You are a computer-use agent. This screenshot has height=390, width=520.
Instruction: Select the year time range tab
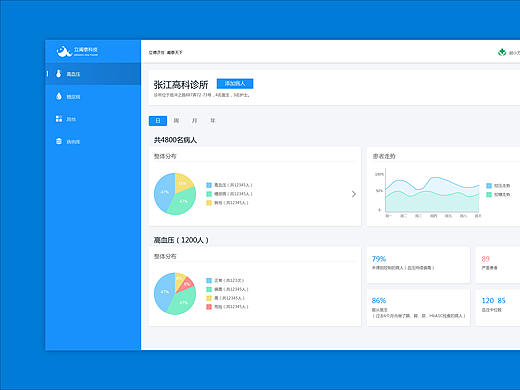212,121
